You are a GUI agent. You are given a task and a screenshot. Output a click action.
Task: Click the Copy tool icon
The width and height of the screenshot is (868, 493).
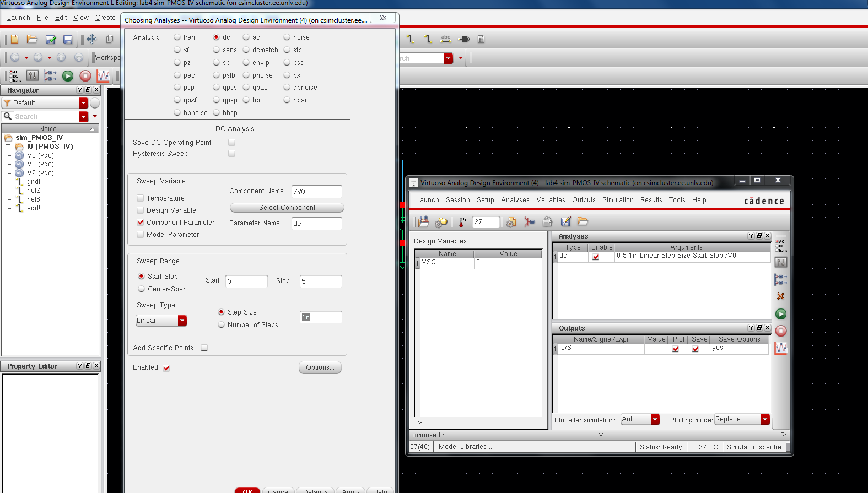(110, 39)
